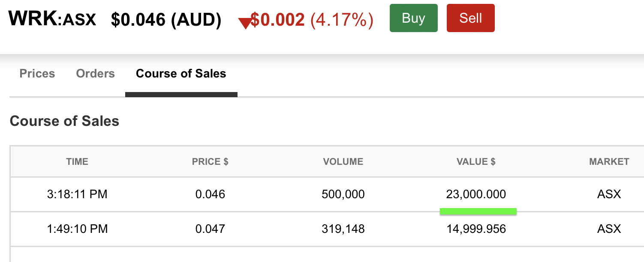644x262 pixels.
Task: Switch to the Prices tab
Action: [37, 74]
